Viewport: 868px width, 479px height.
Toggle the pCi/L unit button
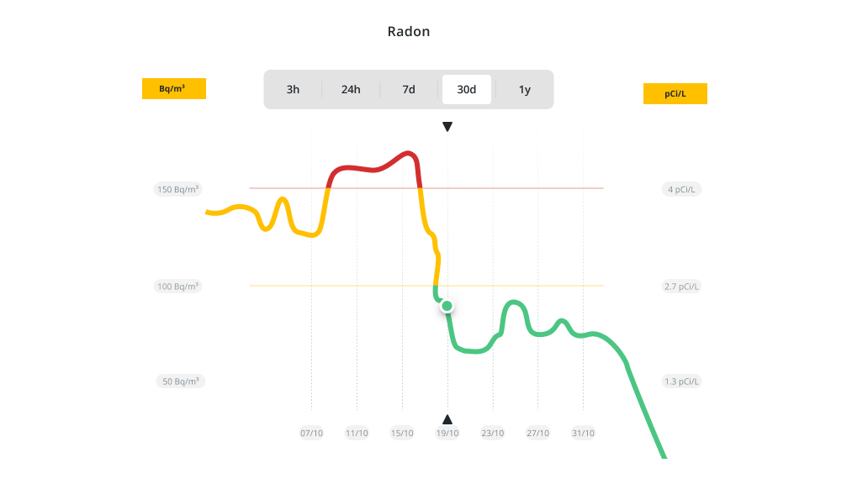[x=675, y=93]
